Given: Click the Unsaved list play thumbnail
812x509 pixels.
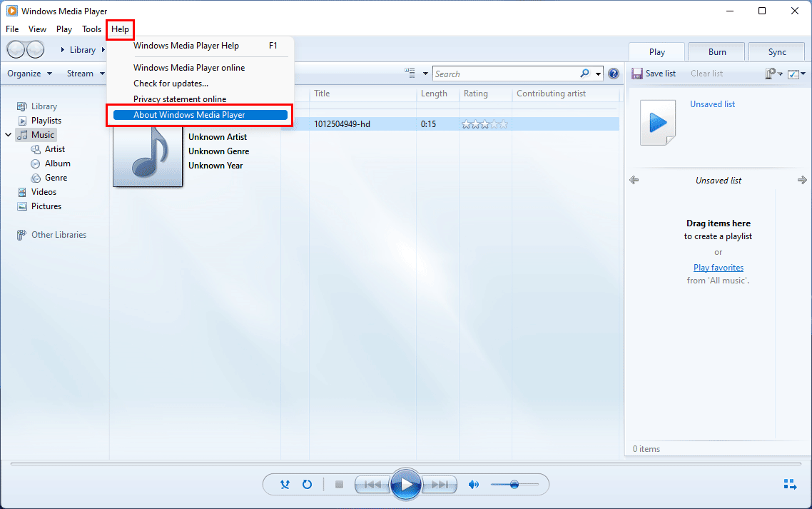Looking at the screenshot, I should [658, 123].
